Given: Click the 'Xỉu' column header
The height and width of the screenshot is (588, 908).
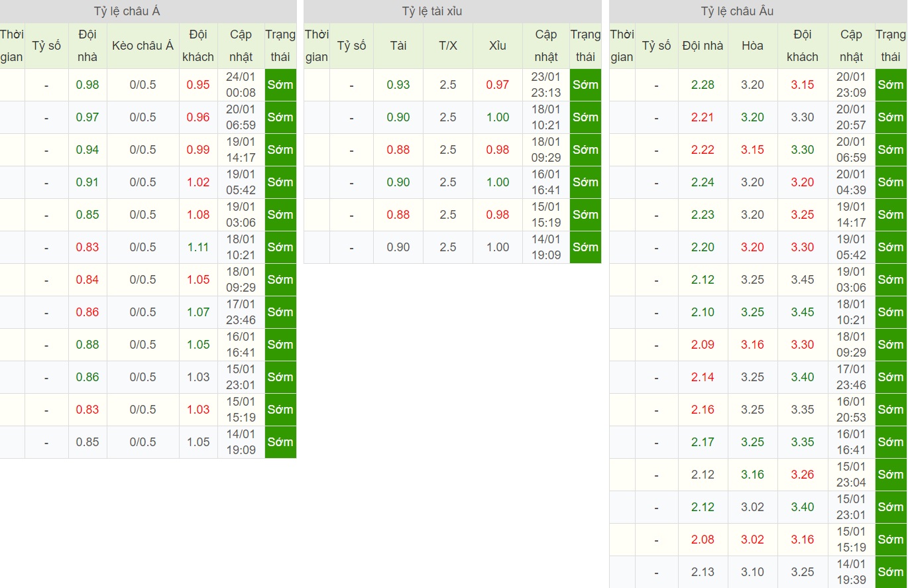Looking at the screenshot, I should coord(498,46).
